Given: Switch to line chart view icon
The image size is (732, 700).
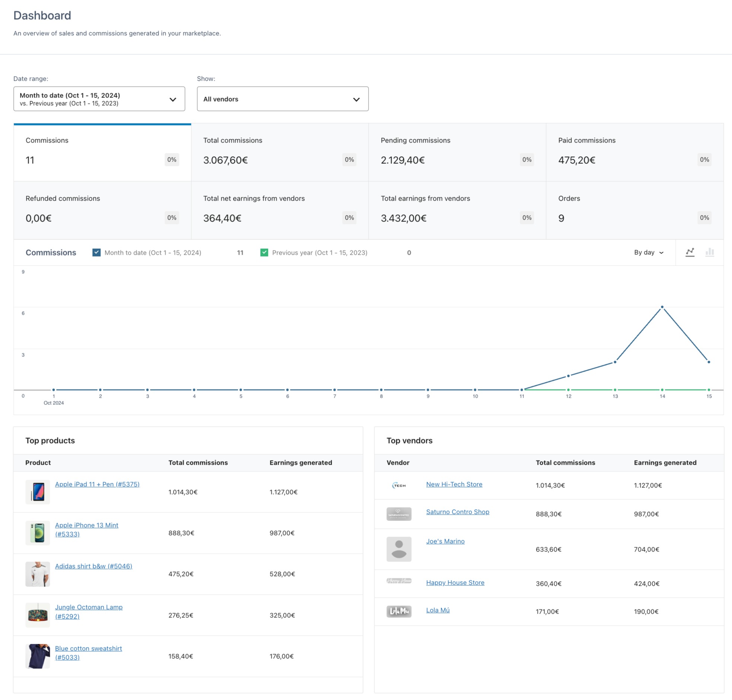Looking at the screenshot, I should (690, 252).
